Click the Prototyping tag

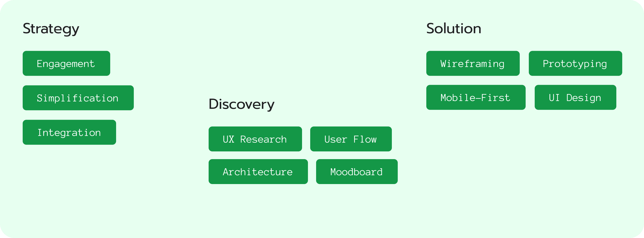pos(575,63)
